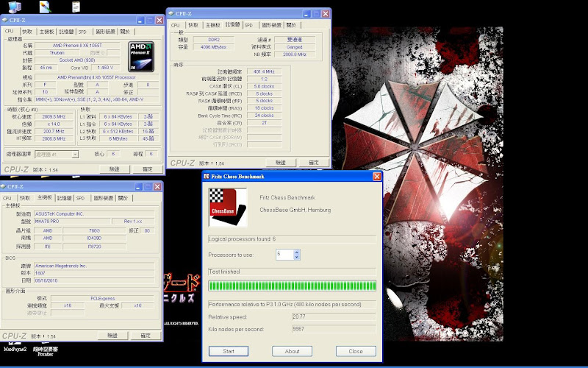Viewport: 588px width, 368px height.
Task: Click the memory type value 'DDR2'
Action: [x=214, y=40]
